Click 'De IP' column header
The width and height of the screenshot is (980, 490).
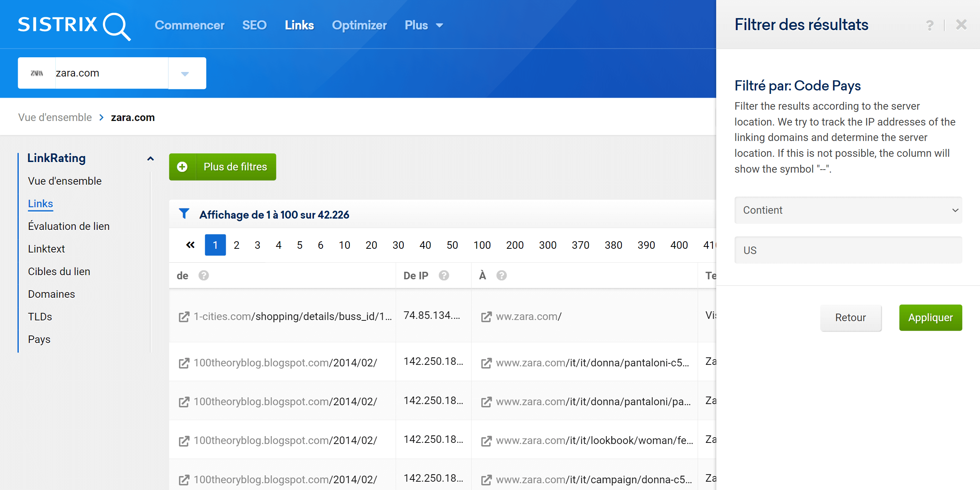[x=416, y=276]
